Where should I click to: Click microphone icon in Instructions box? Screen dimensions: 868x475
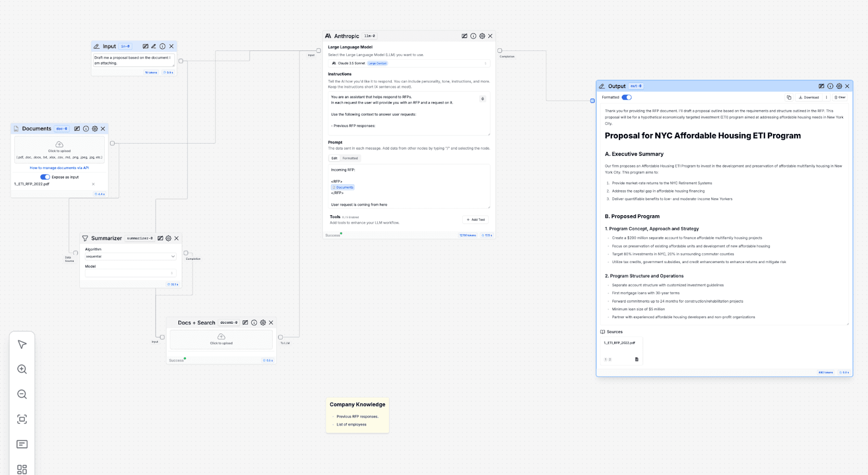[482, 99]
